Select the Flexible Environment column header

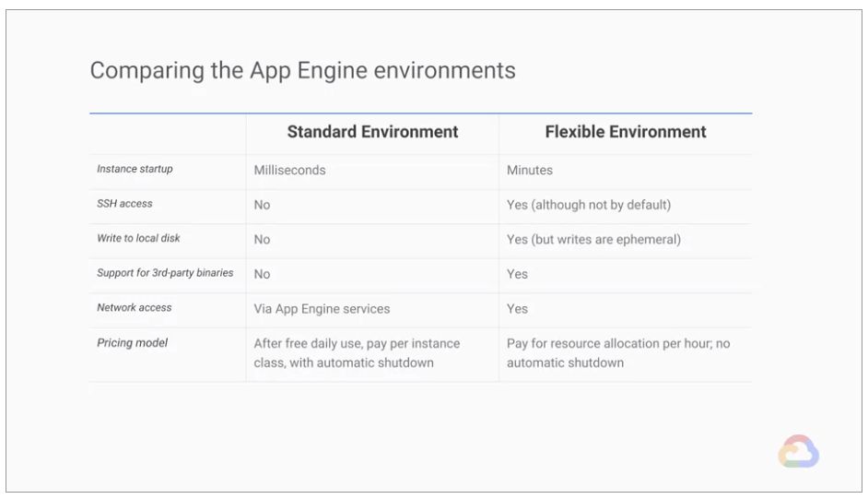(626, 132)
